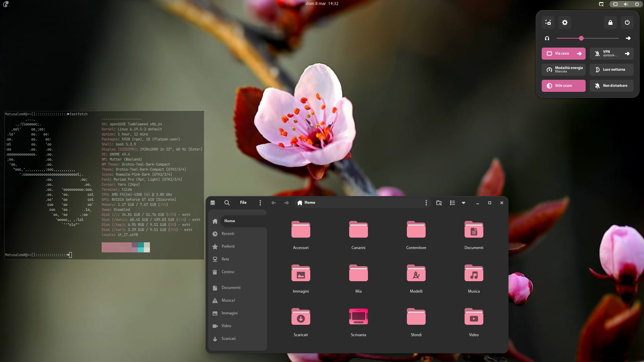Open view options dropdown arrow in file manager
644x362 pixels.
[x=464, y=203]
